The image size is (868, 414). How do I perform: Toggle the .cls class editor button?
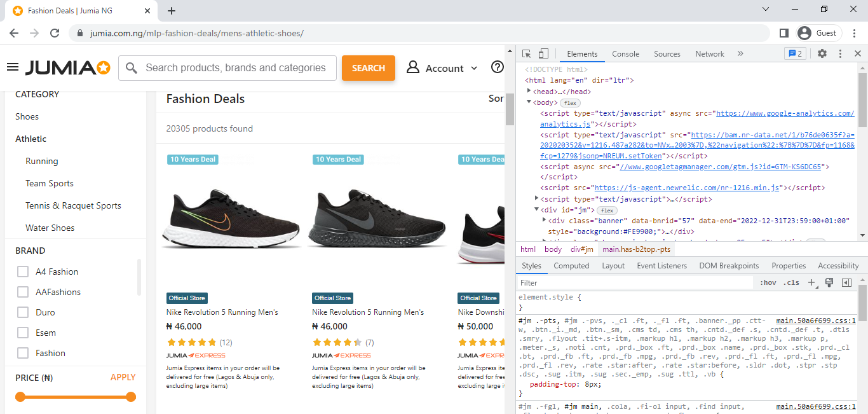click(x=791, y=283)
